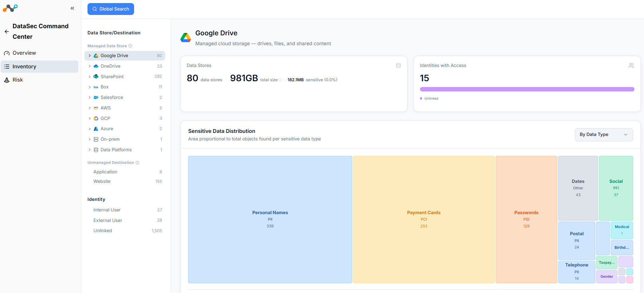This screenshot has height=293, width=644.
Task: Click the Social PFI treemap block
Action: (616, 188)
